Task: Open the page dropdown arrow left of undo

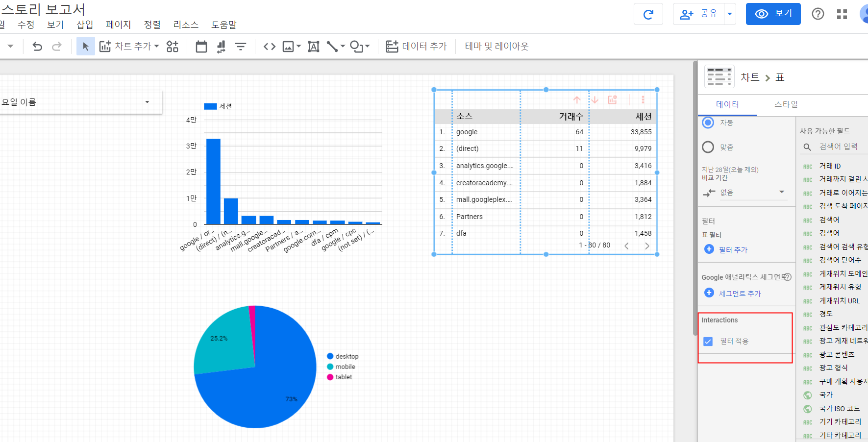Action: coord(10,47)
